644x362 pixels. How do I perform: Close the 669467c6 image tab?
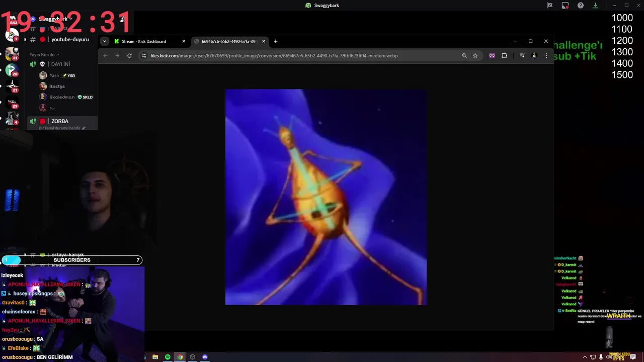263,41
